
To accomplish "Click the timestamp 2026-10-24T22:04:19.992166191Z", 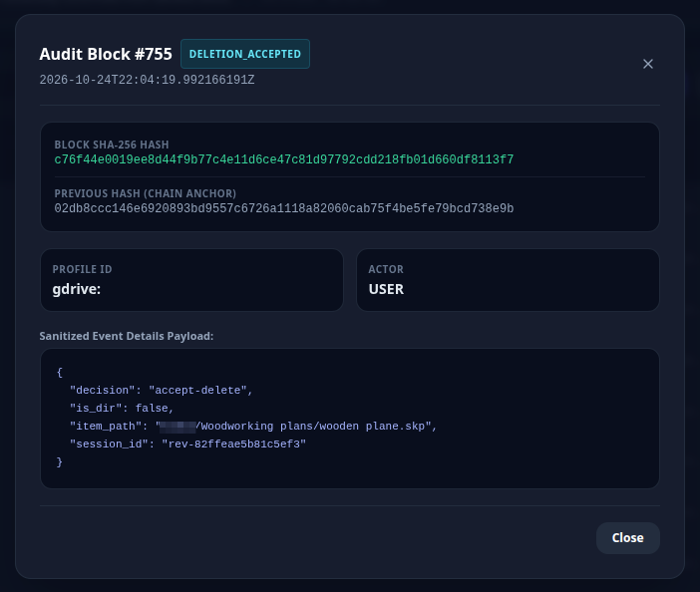I will [147, 80].
